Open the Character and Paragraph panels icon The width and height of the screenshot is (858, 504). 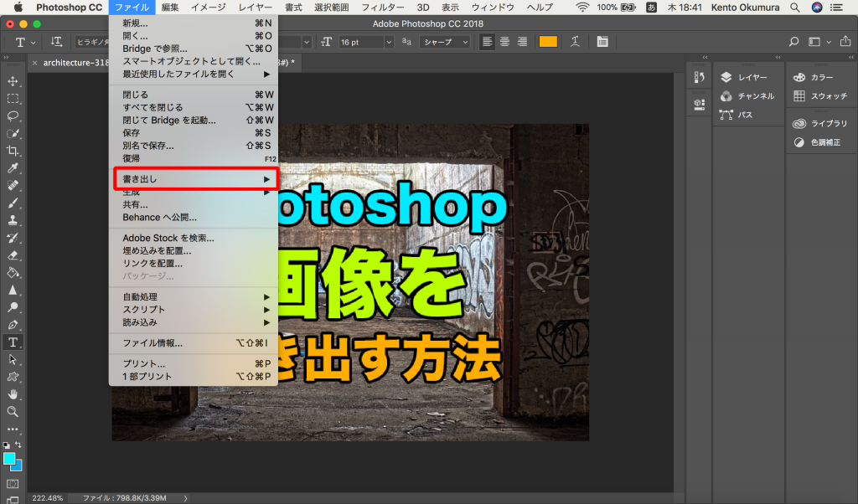click(602, 42)
